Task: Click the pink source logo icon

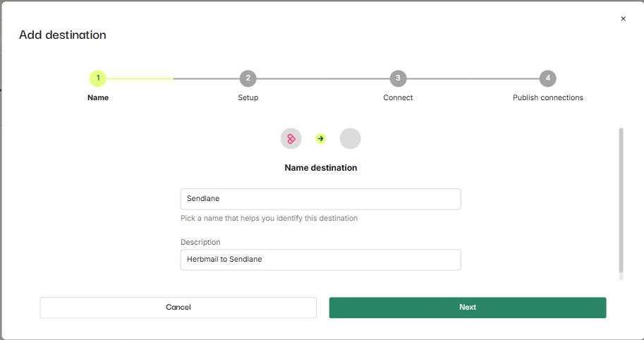Action: (x=291, y=139)
